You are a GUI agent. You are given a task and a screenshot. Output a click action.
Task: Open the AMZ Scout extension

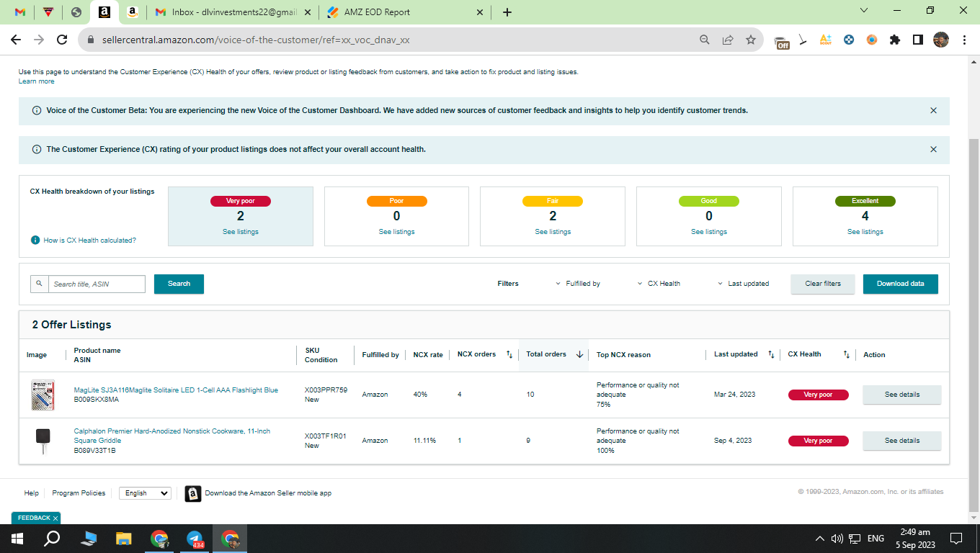coord(826,40)
